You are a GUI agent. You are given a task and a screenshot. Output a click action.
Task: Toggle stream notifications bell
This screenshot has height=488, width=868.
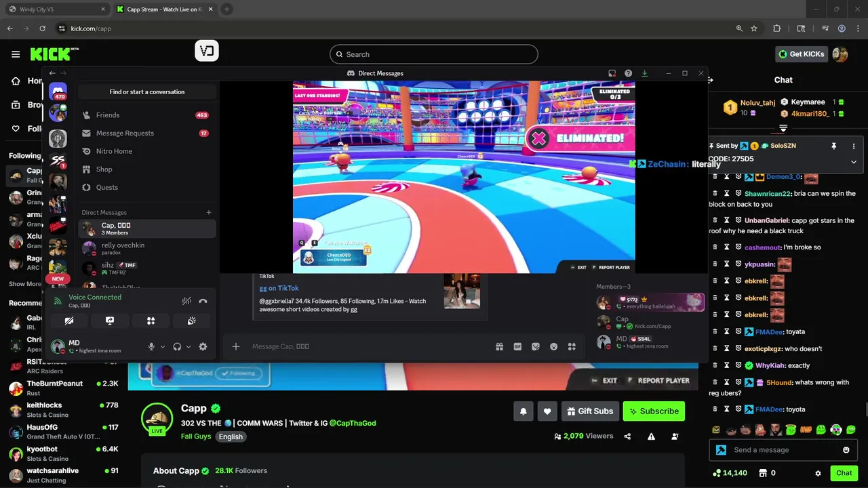524,411
